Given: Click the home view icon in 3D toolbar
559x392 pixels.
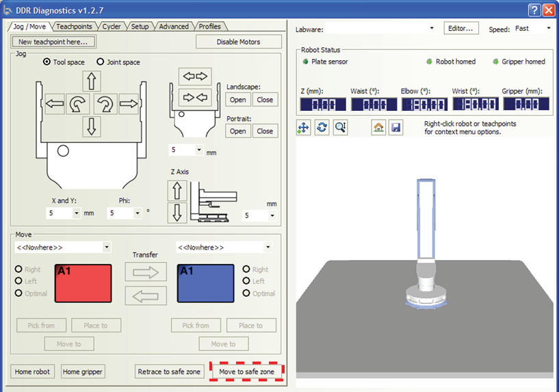Looking at the screenshot, I should pyautogui.click(x=378, y=127).
